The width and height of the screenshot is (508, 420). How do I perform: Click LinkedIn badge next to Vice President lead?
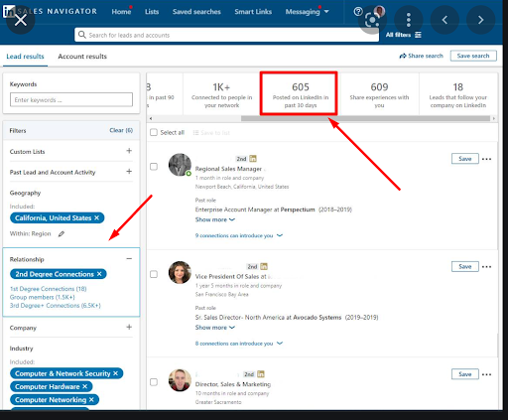tap(264, 266)
